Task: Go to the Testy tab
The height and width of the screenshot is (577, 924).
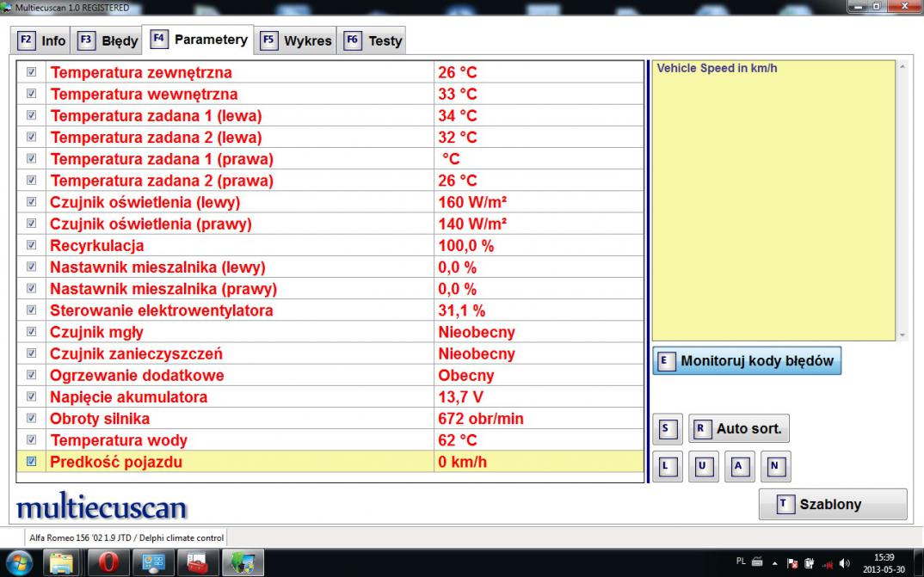Action: (372, 40)
